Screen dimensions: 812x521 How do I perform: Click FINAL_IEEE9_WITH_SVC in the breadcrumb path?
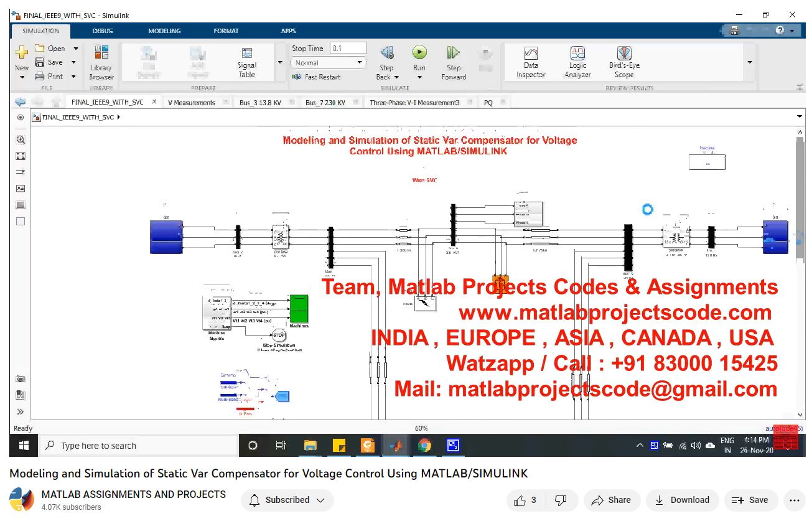coord(78,117)
